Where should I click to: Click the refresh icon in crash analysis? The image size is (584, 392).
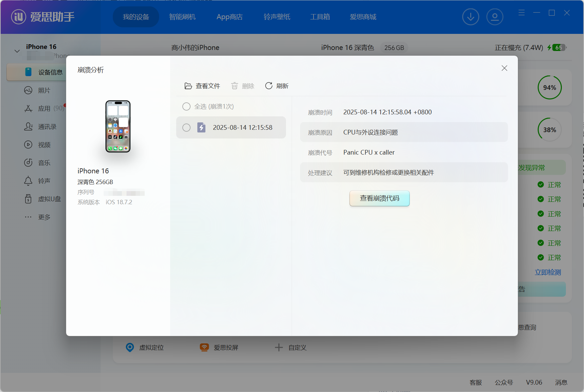click(269, 86)
